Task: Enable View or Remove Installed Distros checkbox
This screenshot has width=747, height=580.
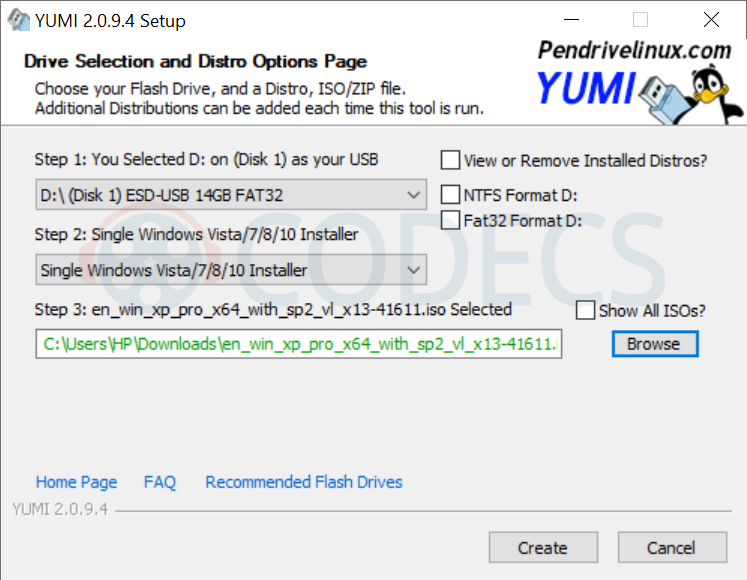Action: 451,160
